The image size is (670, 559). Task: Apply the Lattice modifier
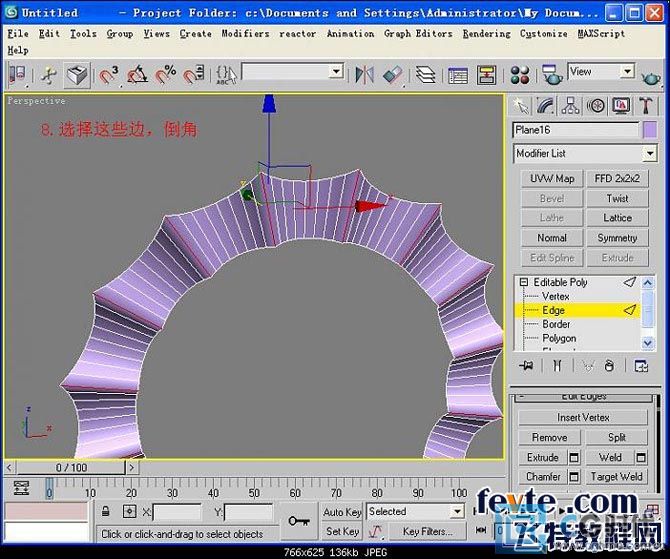pyautogui.click(x=617, y=218)
